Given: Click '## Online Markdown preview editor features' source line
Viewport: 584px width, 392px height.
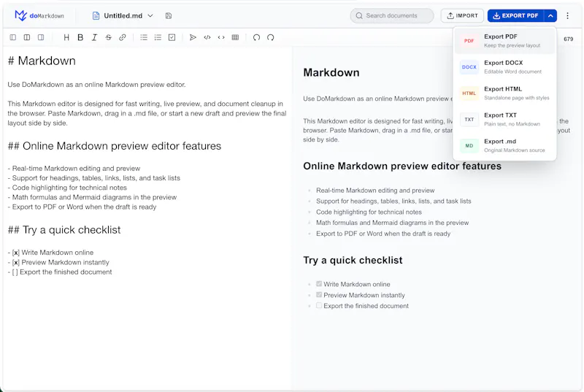Looking at the screenshot, I should coord(115,146).
